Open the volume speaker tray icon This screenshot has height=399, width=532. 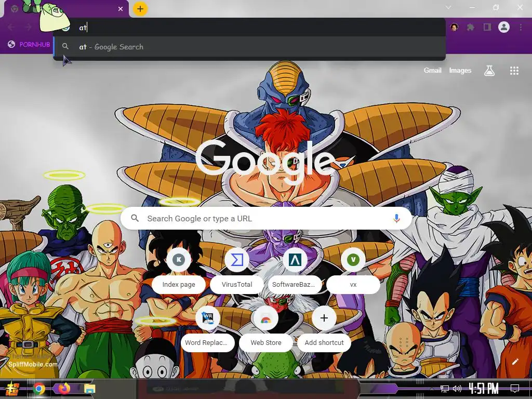click(x=457, y=389)
